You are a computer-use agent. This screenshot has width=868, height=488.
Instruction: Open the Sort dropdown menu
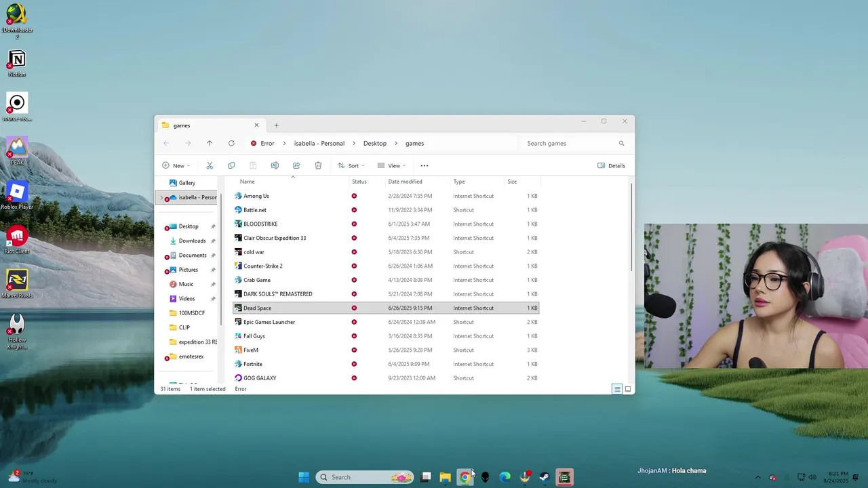point(351,165)
